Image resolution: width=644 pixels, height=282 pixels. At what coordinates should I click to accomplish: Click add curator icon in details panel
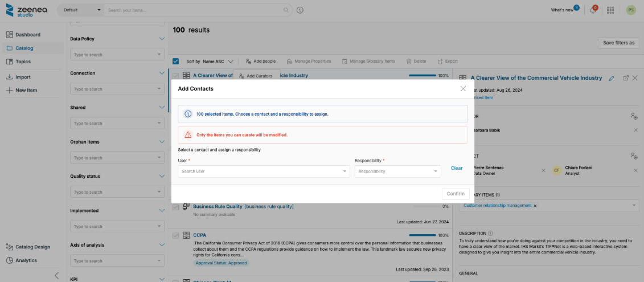pos(634,116)
